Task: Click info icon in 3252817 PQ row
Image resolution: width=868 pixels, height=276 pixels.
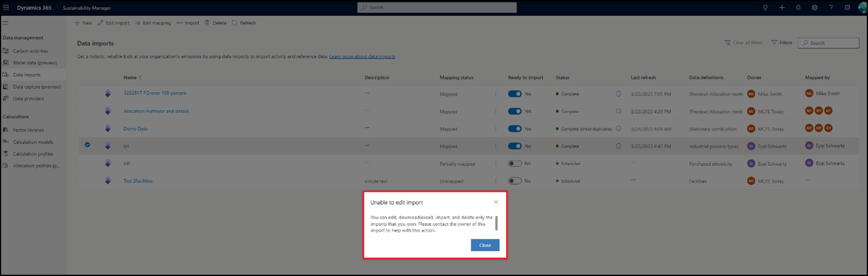Action: click(618, 94)
